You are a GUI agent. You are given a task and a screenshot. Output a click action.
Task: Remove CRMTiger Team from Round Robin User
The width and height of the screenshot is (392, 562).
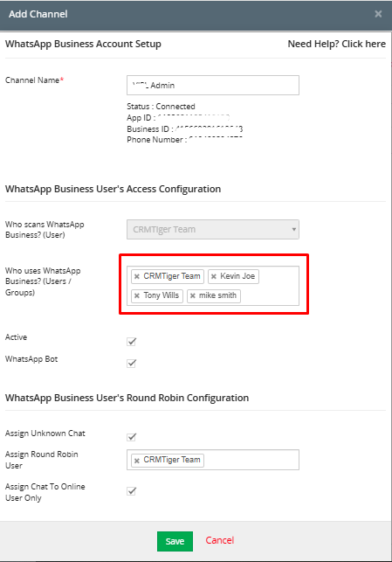point(137,461)
